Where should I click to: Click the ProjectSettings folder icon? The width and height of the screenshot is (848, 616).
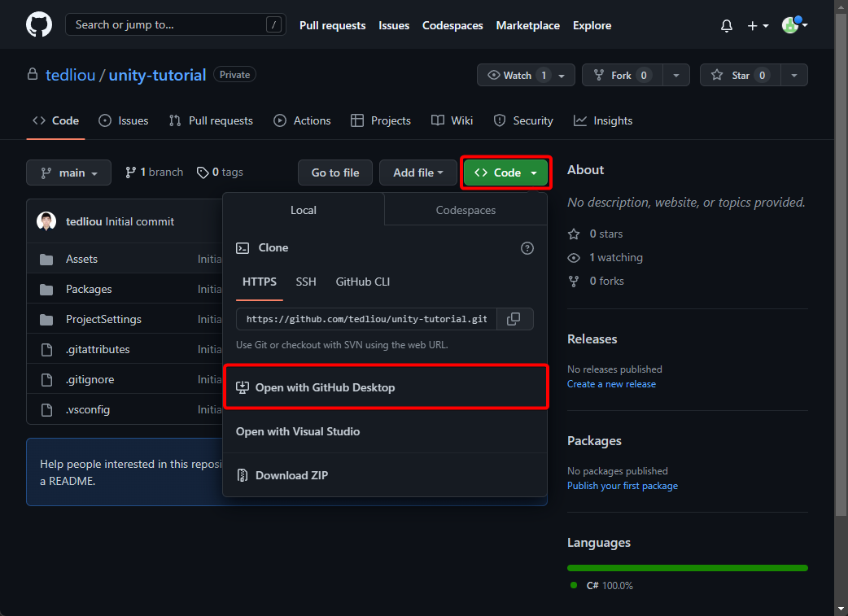tap(46, 320)
